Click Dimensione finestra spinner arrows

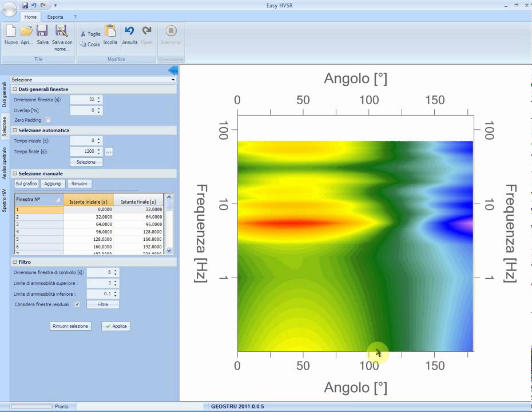[99, 100]
